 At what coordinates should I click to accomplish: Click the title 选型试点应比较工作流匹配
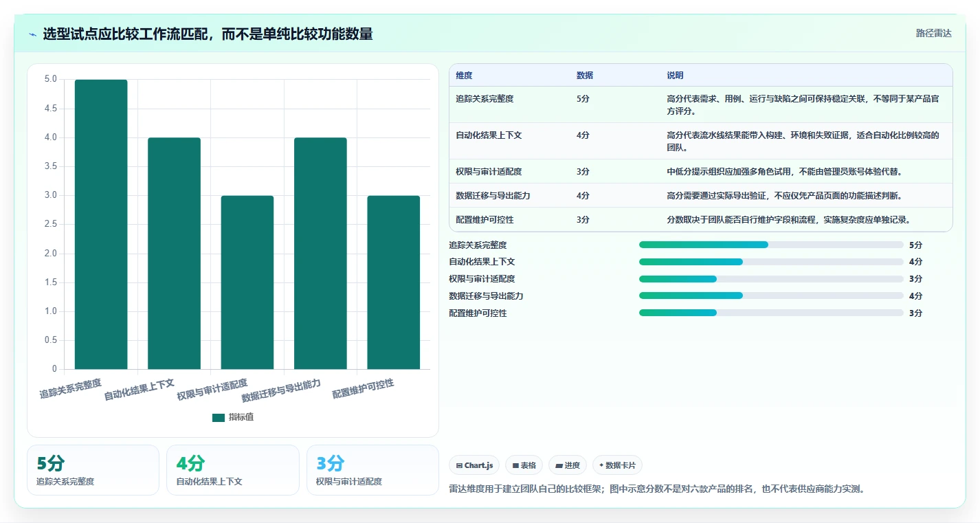208,34
